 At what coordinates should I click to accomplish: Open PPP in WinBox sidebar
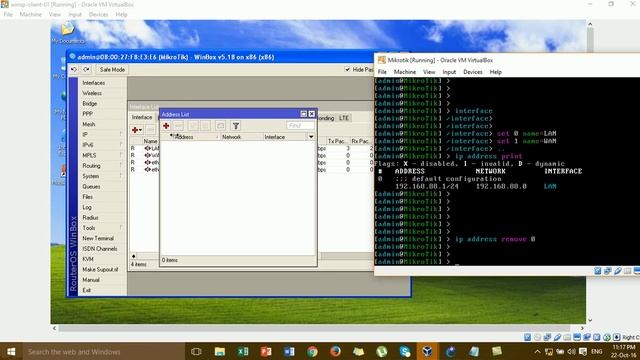coord(87,114)
